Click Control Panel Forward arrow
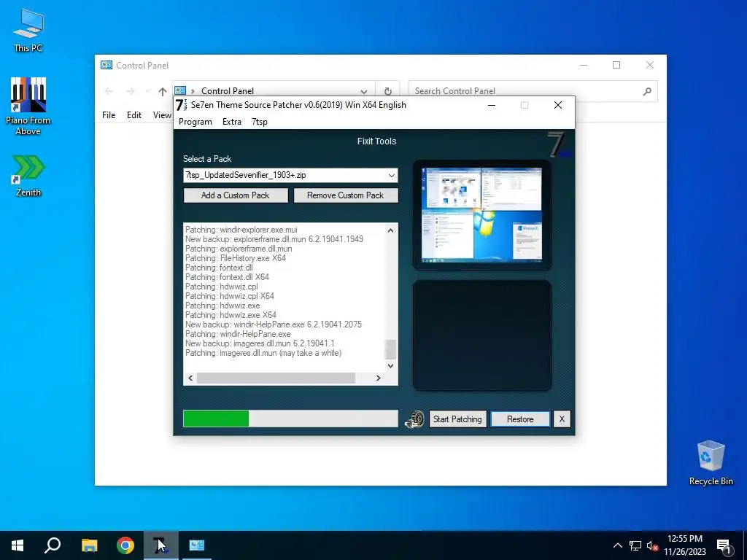Screen dimensions: 747x560 point(130,91)
